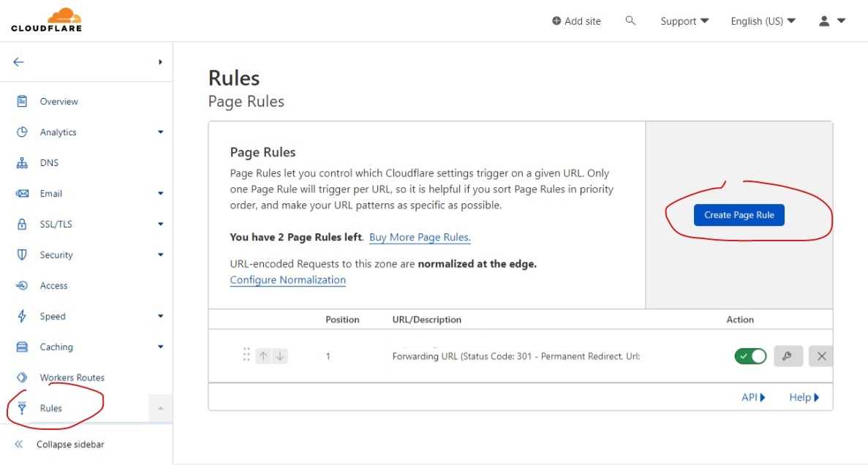Expand the Speed submenu arrow
This screenshot has height=465, width=868.
coord(161,316)
